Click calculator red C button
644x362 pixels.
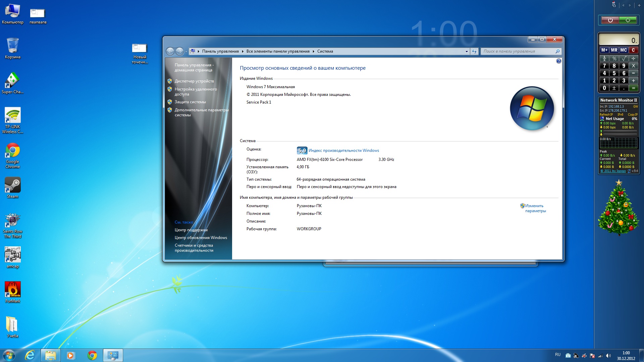point(633,50)
